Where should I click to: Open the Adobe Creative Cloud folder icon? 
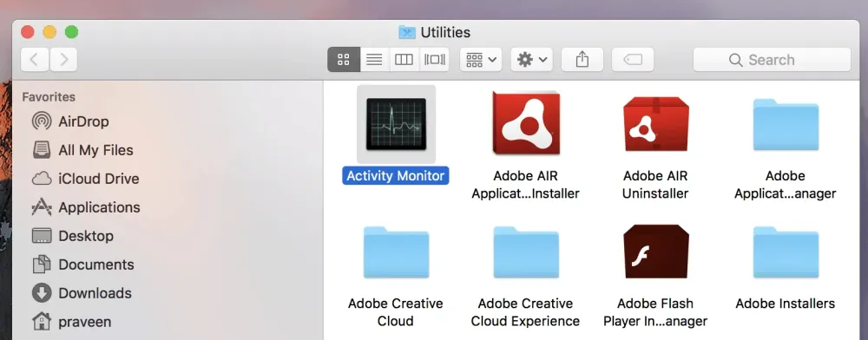(x=396, y=252)
